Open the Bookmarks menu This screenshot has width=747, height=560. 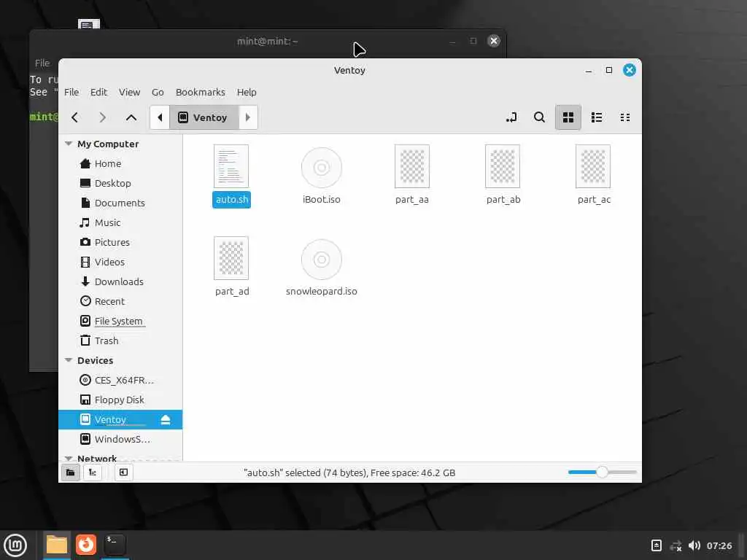coord(200,93)
